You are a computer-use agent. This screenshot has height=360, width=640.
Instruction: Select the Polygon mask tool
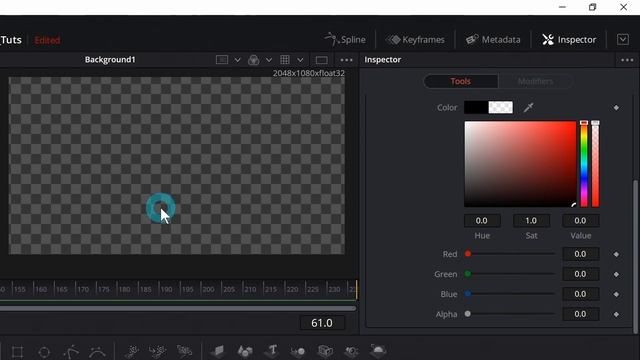71,351
